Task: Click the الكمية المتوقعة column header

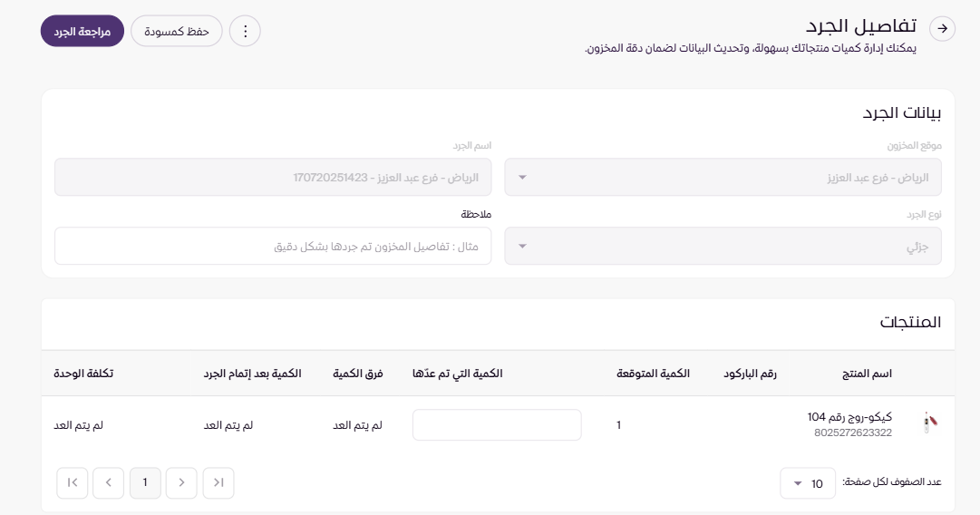Action: (653, 374)
